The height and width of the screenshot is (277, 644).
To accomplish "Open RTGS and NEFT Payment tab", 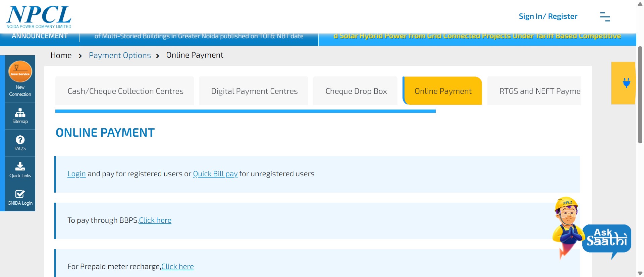I will click(539, 91).
